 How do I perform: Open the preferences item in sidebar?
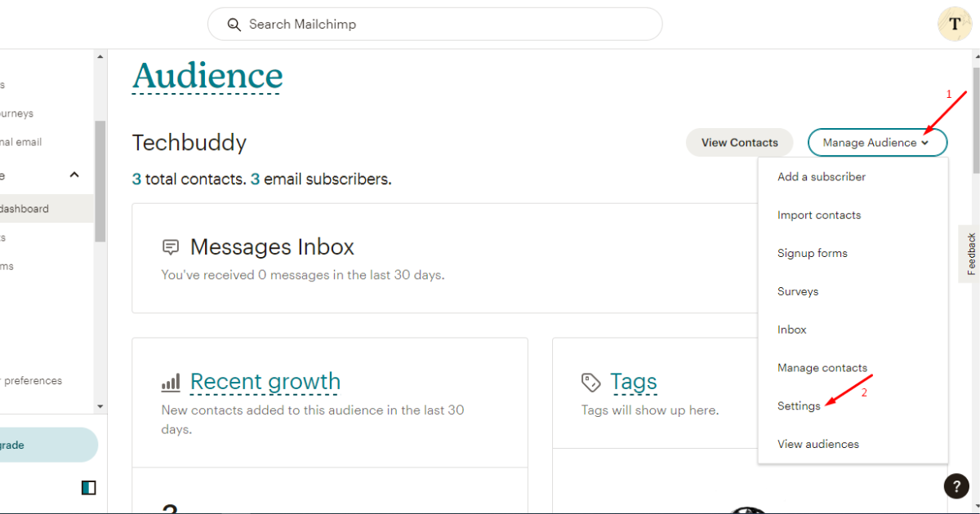[31, 381]
